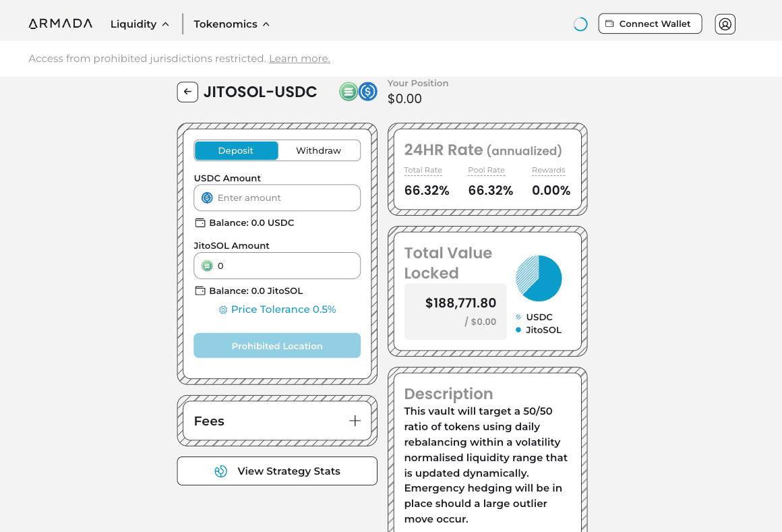Click the JitoSOL token icon in header

coord(348,92)
